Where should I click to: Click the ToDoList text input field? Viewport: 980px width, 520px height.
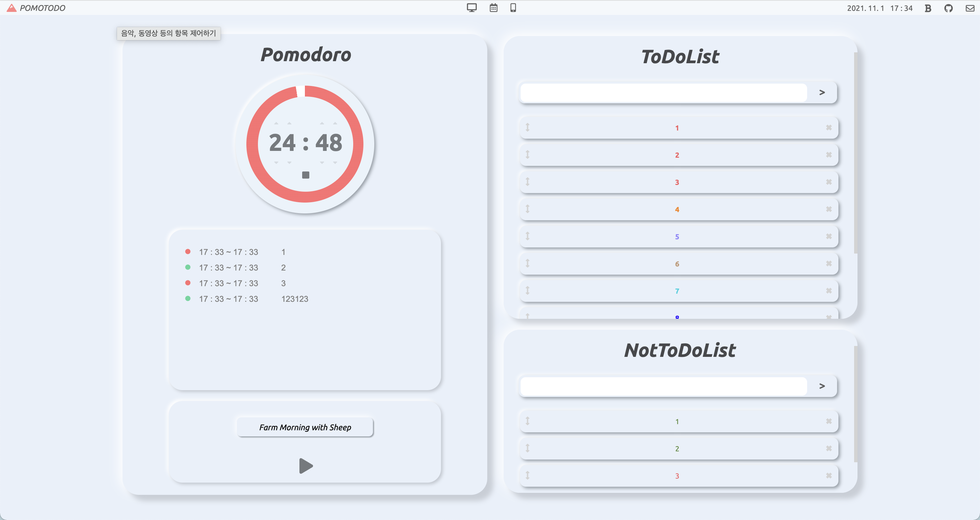tap(663, 92)
